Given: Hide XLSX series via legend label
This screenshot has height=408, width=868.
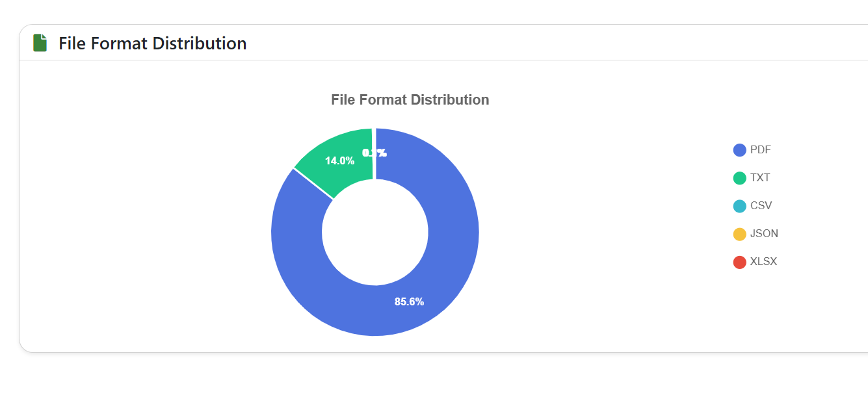Looking at the screenshot, I should click(763, 262).
